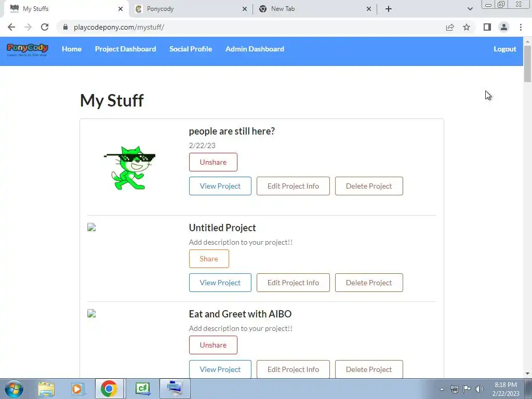532x399 pixels.
Task: Delete the 'people are still here?' project
Action: click(x=369, y=186)
